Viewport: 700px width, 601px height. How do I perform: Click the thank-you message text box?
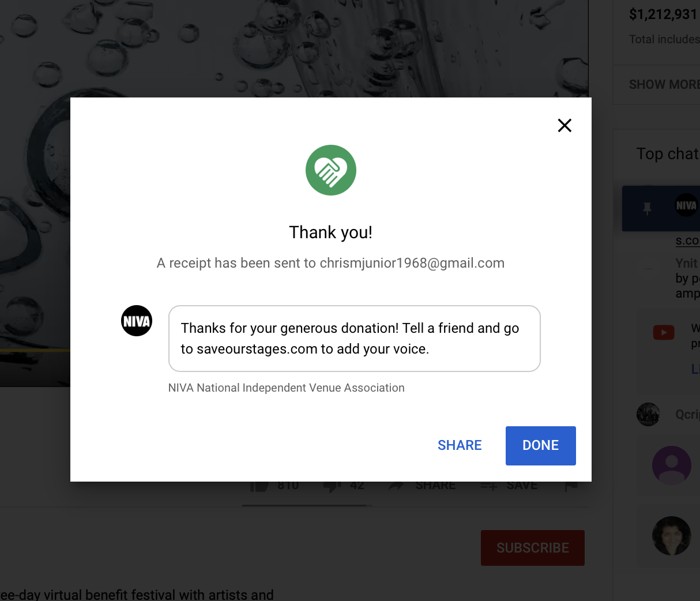pos(354,339)
